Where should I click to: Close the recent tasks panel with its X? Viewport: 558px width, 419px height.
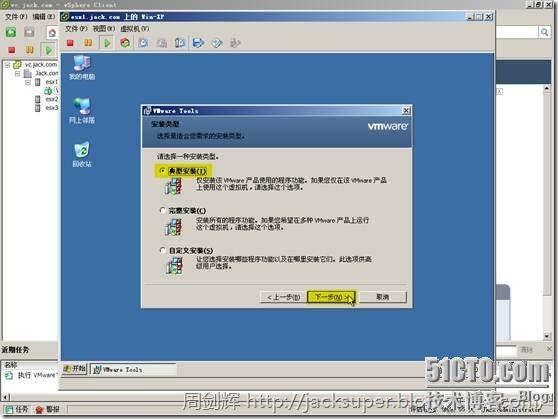(549, 349)
